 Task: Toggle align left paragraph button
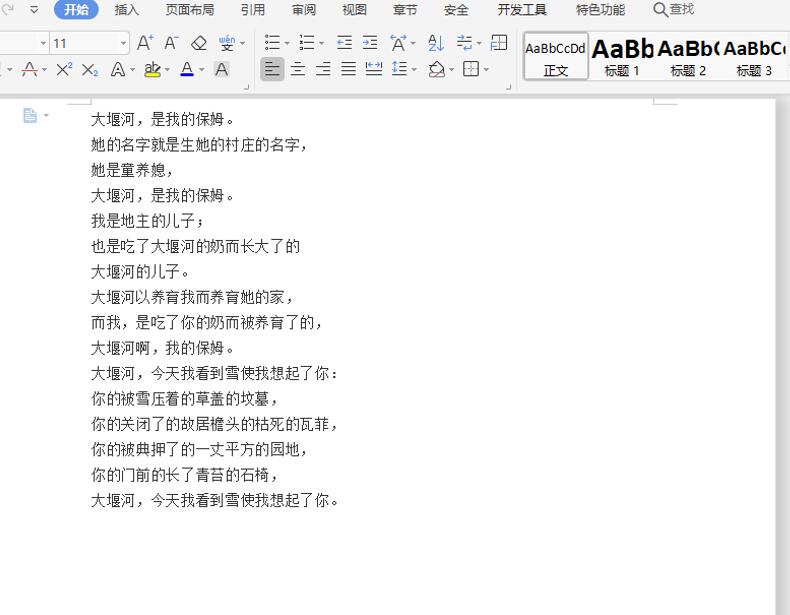pos(272,69)
